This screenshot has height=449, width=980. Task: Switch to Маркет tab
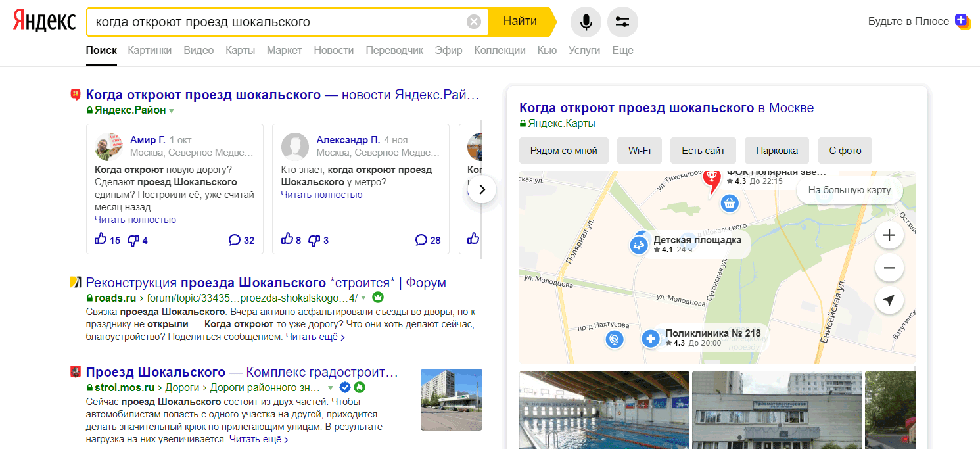click(284, 50)
